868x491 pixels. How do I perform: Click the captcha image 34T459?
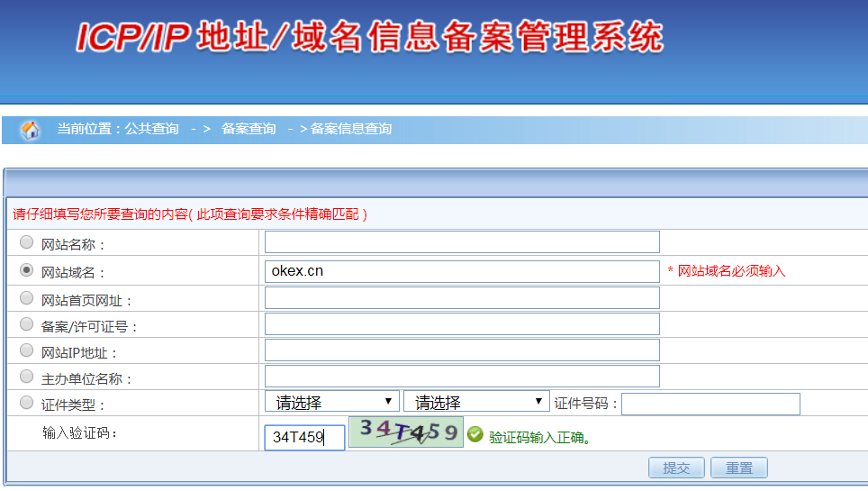405,432
